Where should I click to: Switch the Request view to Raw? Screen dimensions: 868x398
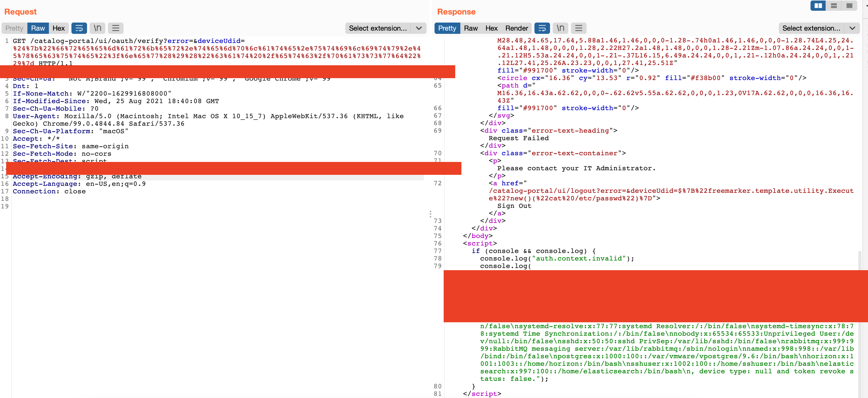38,28
